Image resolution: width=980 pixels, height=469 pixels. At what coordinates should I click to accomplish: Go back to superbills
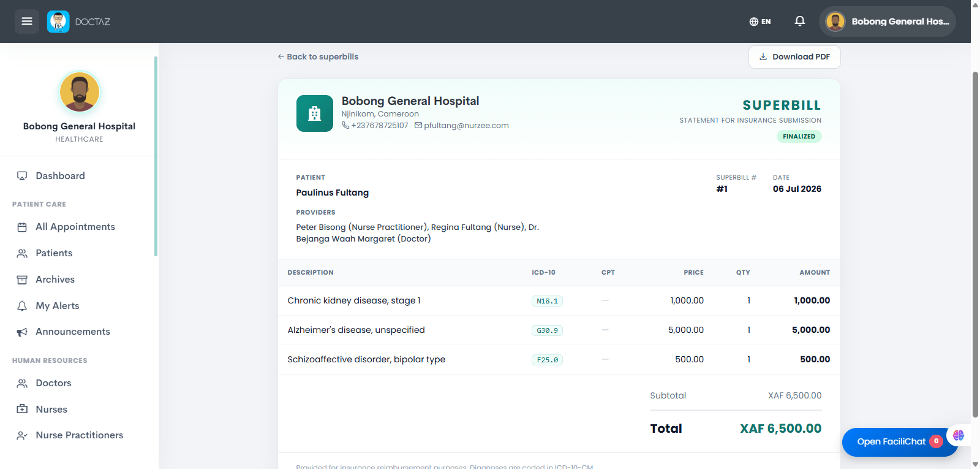[318, 56]
